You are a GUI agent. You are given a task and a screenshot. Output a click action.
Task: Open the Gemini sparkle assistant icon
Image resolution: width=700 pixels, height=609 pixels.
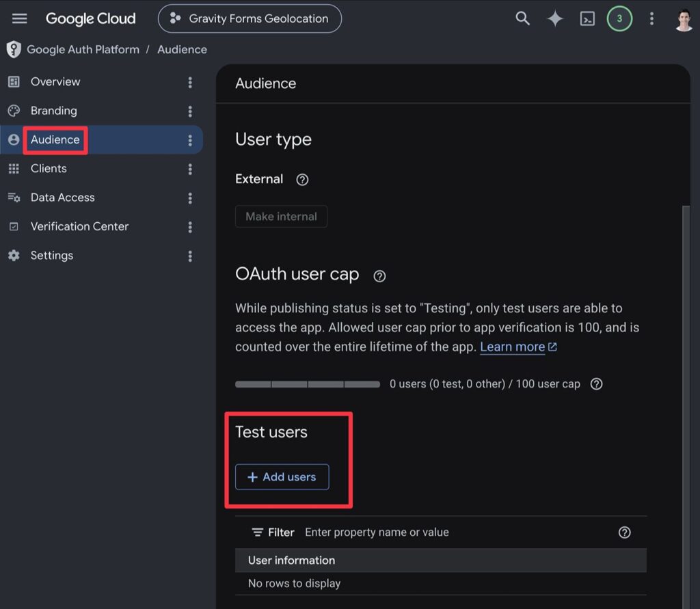555,18
